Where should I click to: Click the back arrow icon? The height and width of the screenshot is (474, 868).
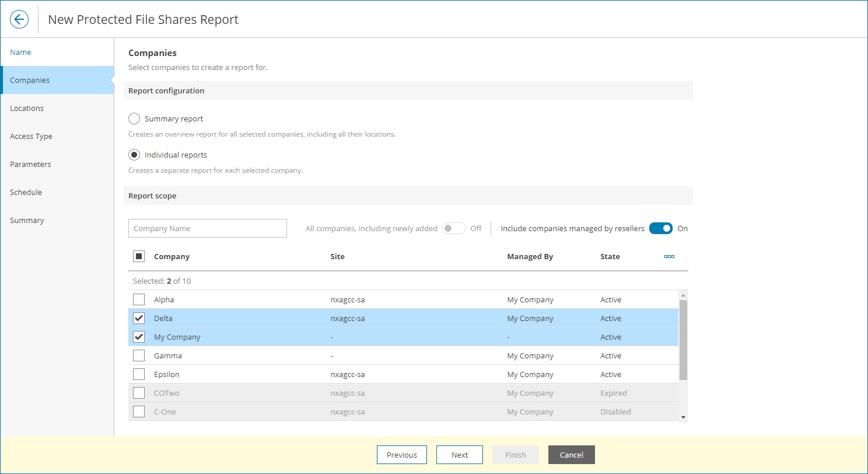19,19
